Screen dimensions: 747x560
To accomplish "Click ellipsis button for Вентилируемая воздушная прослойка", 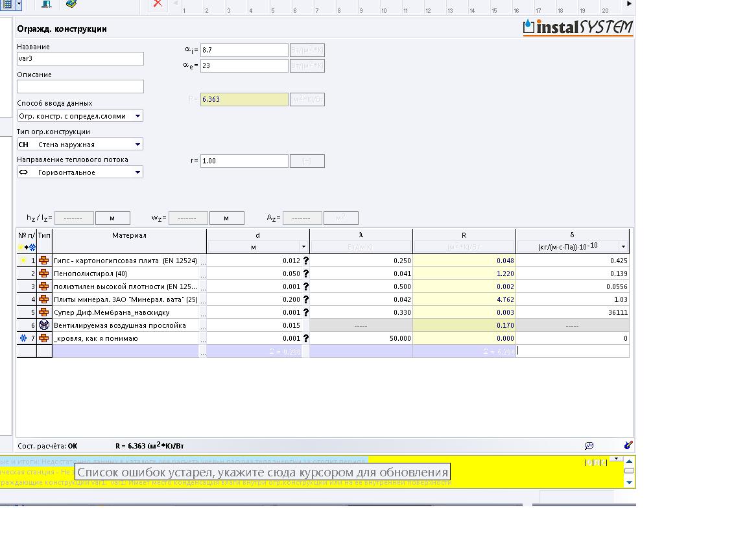I will tap(203, 326).
